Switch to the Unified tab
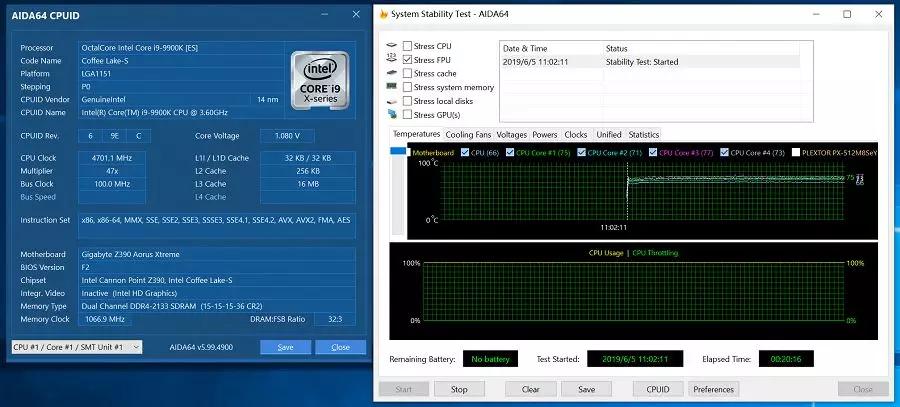Viewport: 900px width, 407px height. click(608, 134)
